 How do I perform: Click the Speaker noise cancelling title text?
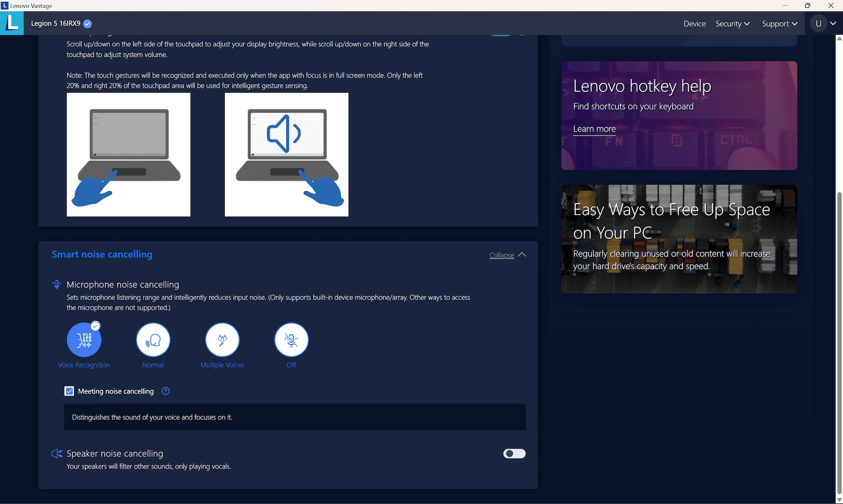[115, 454]
